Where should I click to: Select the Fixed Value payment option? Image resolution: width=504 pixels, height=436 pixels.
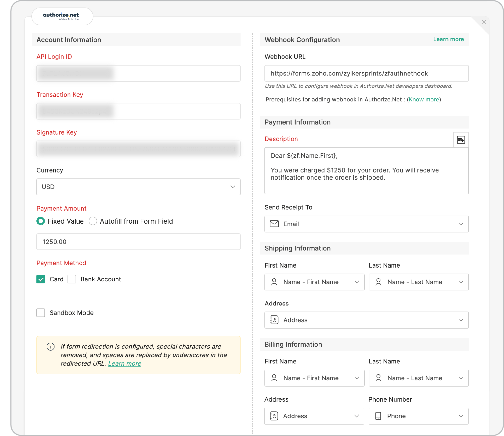40,221
